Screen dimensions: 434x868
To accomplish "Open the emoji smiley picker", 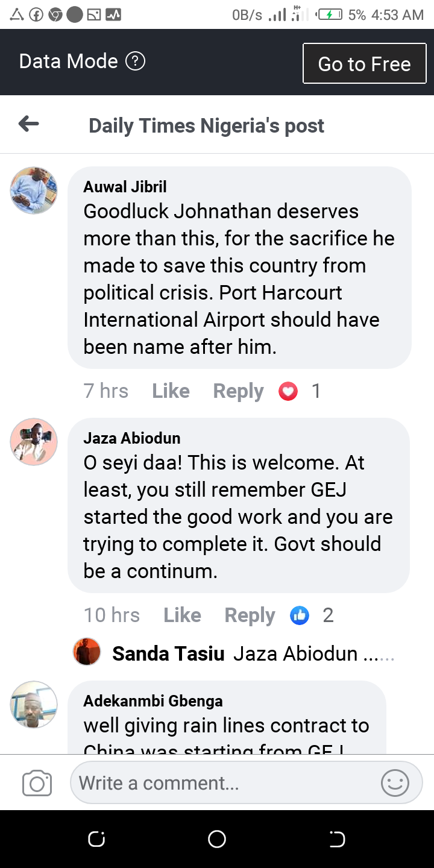I will tap(395, 783).
